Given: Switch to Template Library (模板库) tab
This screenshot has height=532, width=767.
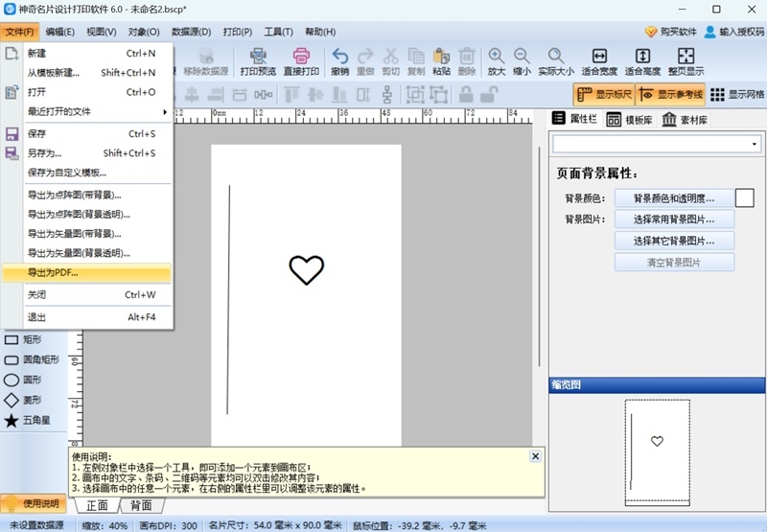Looking at the screenshot, I should [630, 119].
